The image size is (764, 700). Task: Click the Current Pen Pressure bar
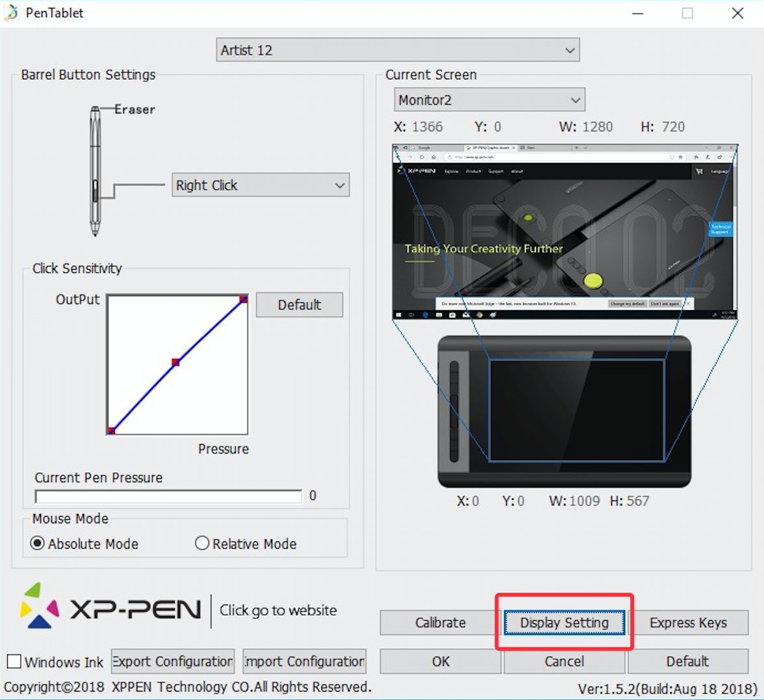pos(168,497)
